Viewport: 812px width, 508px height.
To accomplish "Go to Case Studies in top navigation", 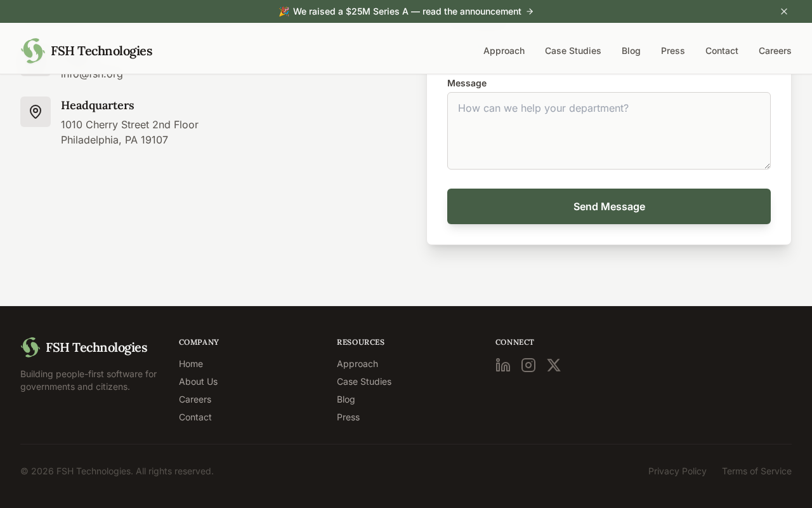I will pos(573,51).
